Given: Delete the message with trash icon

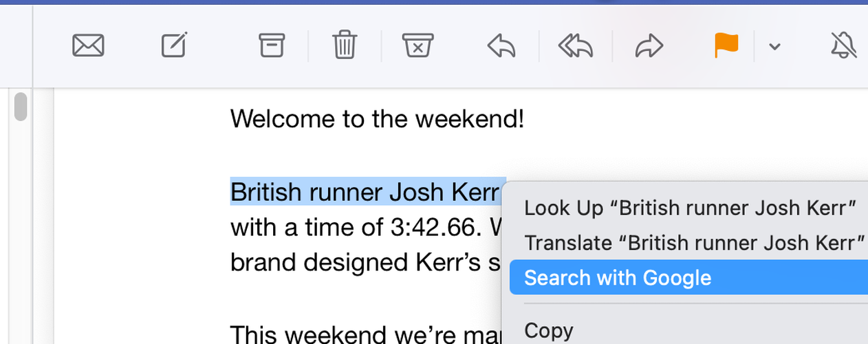Looking at the screenshot, I should (345, 46).
